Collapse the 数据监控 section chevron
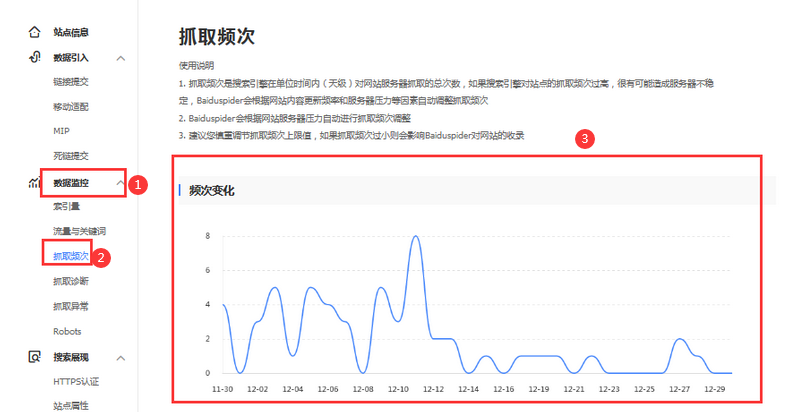Screen dimensions: 786x412 click(x=121, y=183)
